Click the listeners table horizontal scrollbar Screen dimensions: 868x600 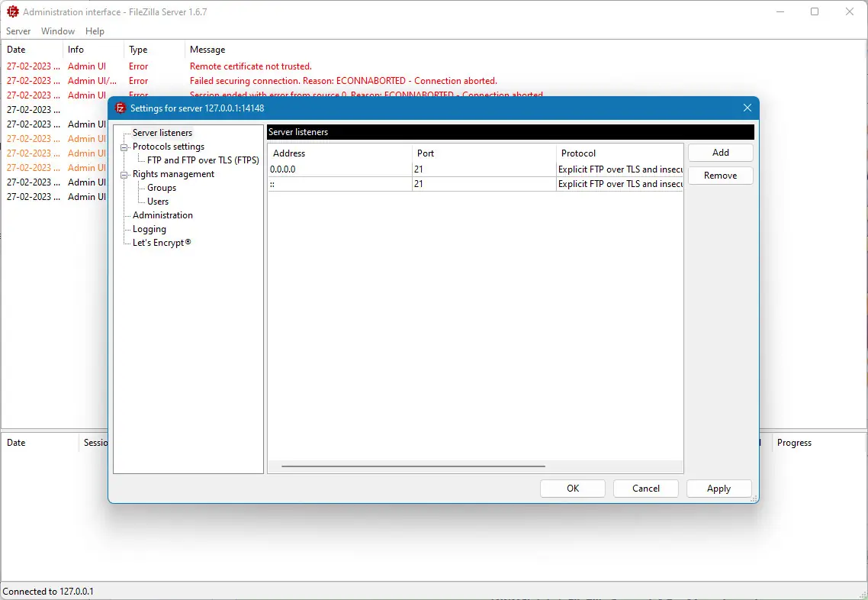coord(413,466)
